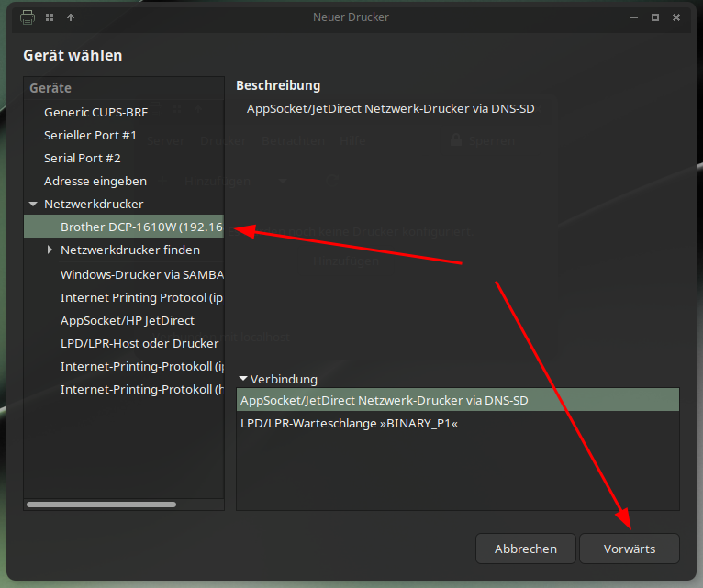Screen dimensions: 703x588
Task: Click Netzwerkdrucker category label
Action: click(x=94, y=204)
